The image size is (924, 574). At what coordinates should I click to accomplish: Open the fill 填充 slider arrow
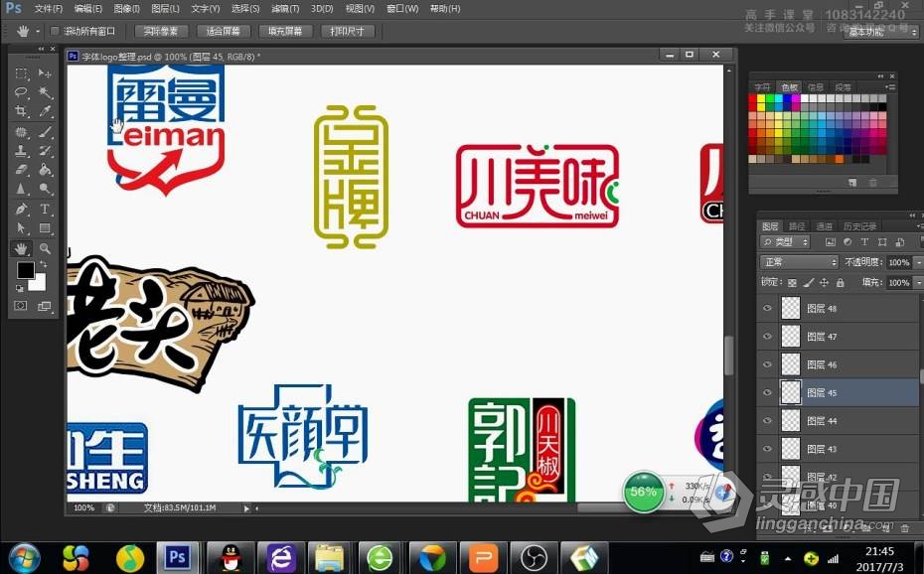coord(918,283)
